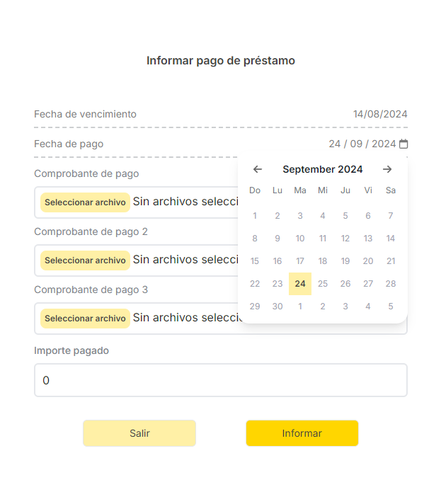The width and height of the screenshot is (441, 504).
Task: Click the September 2024 month header
Action: coord(323,169)
